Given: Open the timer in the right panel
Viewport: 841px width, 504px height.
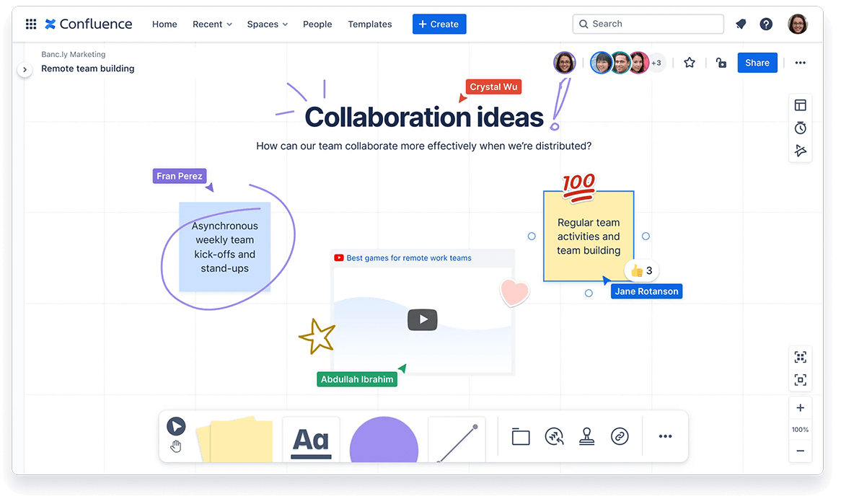Looking at the screenshot, I should pos(800,128).
